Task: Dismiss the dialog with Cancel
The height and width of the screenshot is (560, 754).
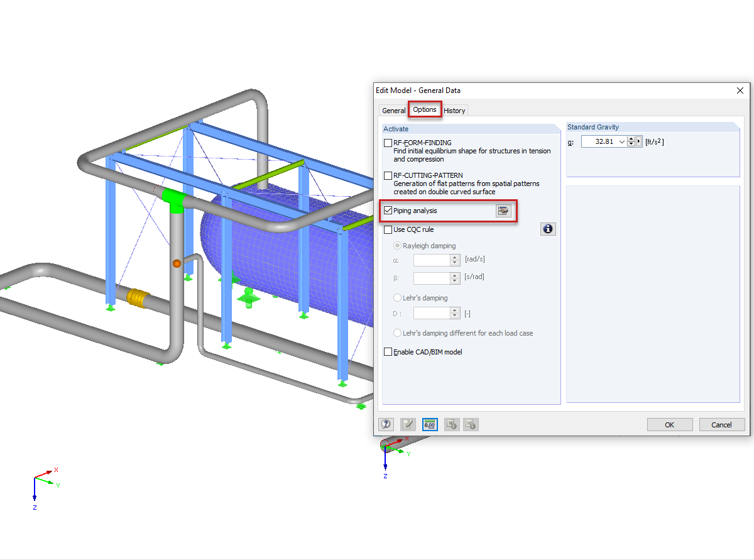Action: coord(722,424)
